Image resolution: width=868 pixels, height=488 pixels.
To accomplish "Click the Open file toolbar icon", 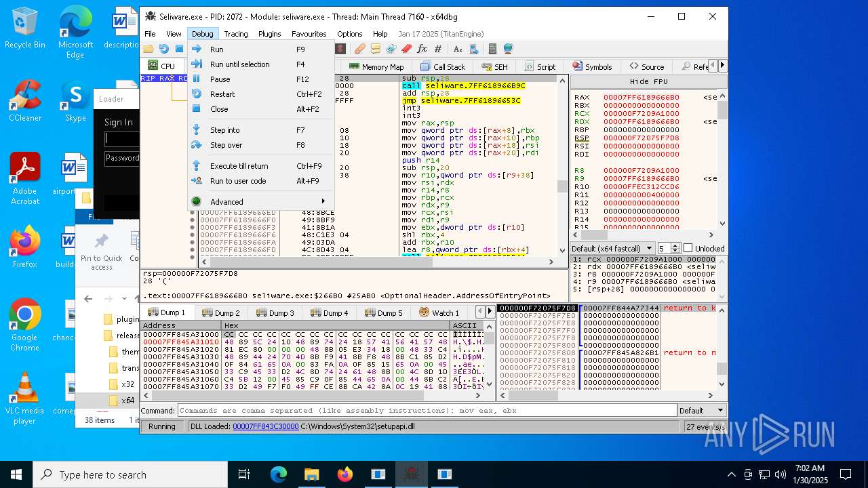I will click(x=148, y=49).
